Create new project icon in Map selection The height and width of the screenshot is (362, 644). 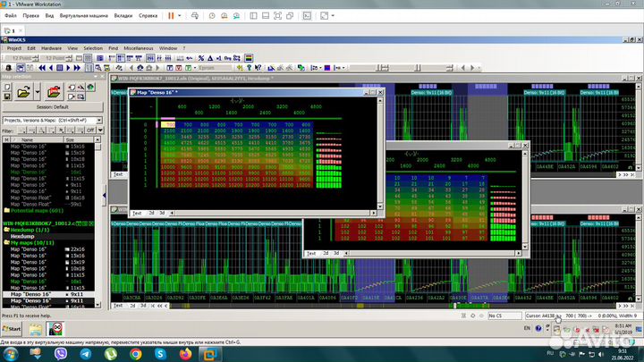pyautogui.click(x=7, y=88)
